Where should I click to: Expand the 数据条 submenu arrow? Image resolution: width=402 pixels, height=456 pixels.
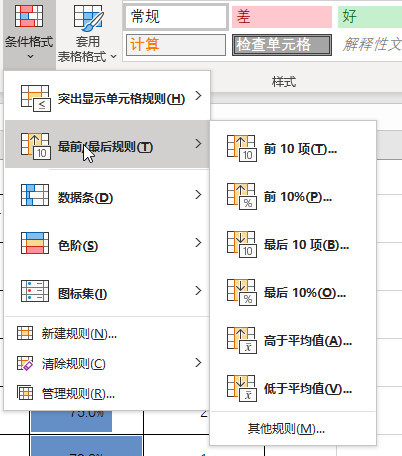199,195
